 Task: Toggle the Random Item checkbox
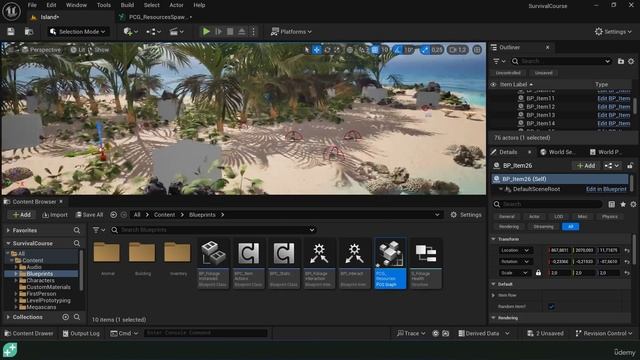click(x=551, y=307)
